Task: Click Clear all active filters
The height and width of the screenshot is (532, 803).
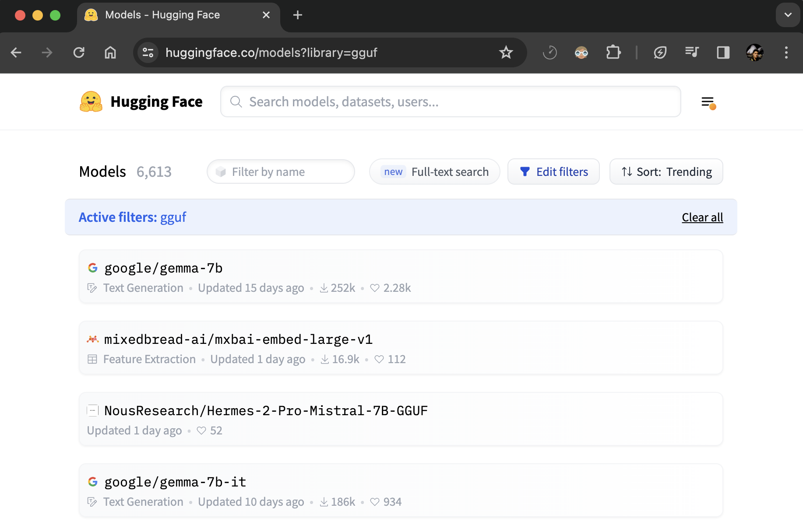Action: [702, 217]
